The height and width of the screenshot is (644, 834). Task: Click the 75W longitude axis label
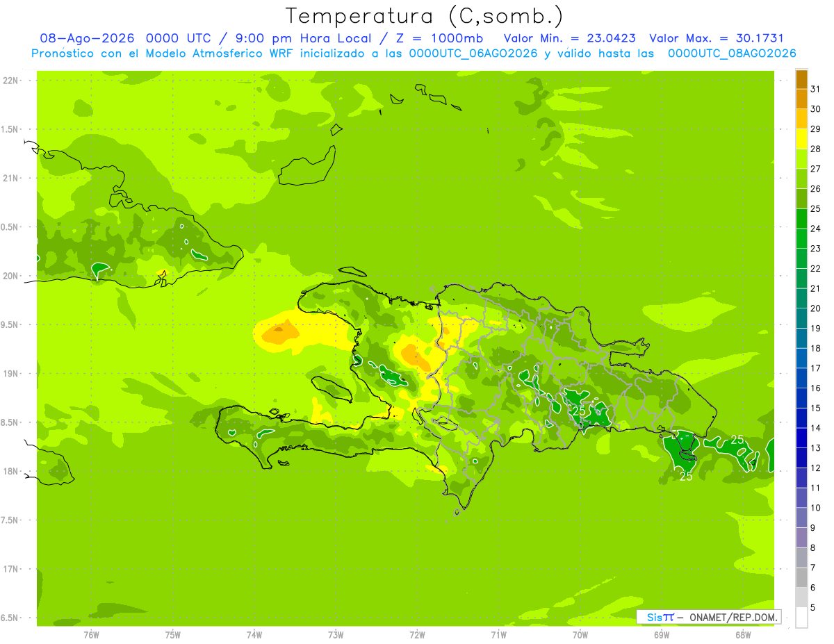coord(173,635)
